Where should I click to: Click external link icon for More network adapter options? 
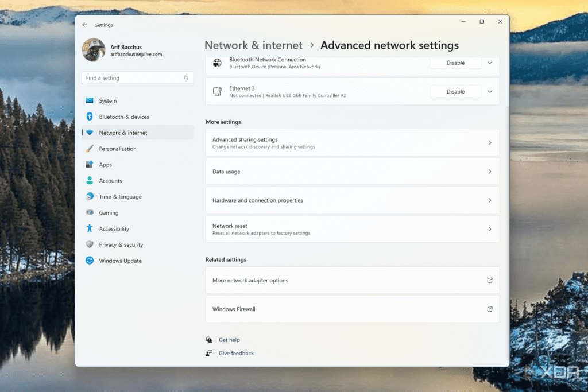click(x=490, y=280)
